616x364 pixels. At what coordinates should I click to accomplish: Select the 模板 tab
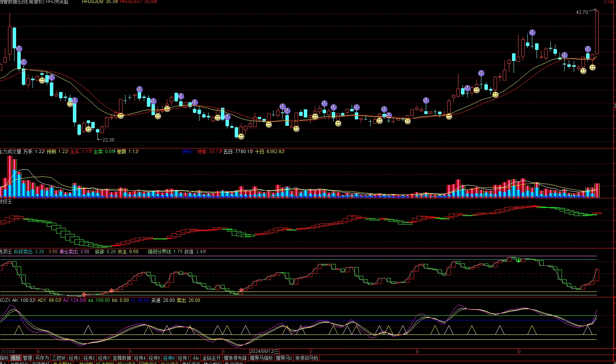pyautogui.click(x=15, y=358)
